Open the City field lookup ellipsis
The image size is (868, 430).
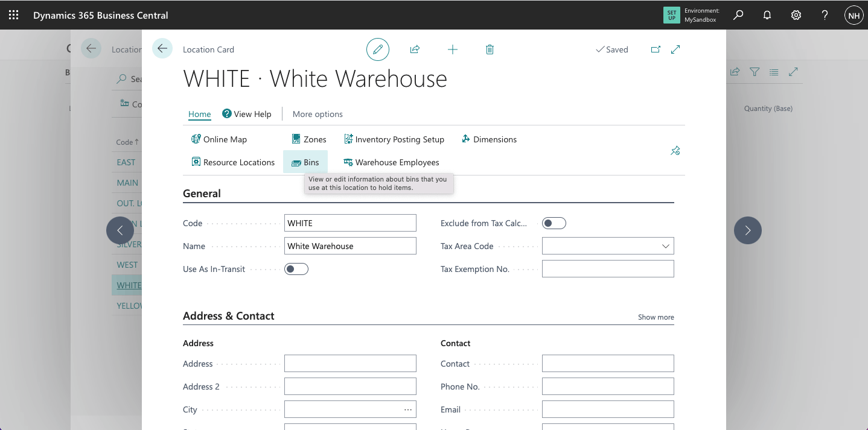408,409
